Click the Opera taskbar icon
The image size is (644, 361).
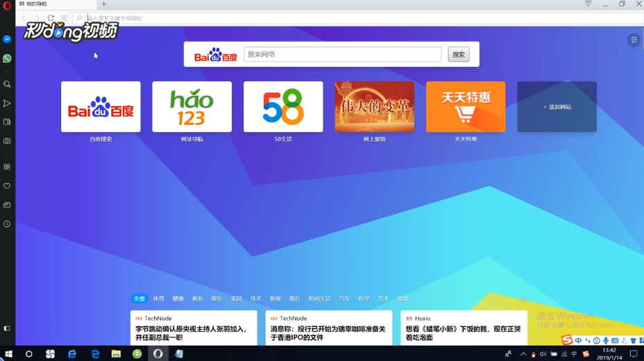tap(158, 353)
